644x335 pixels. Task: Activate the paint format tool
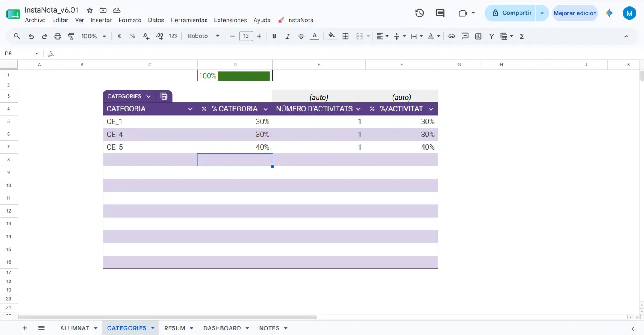pos(71,36)
